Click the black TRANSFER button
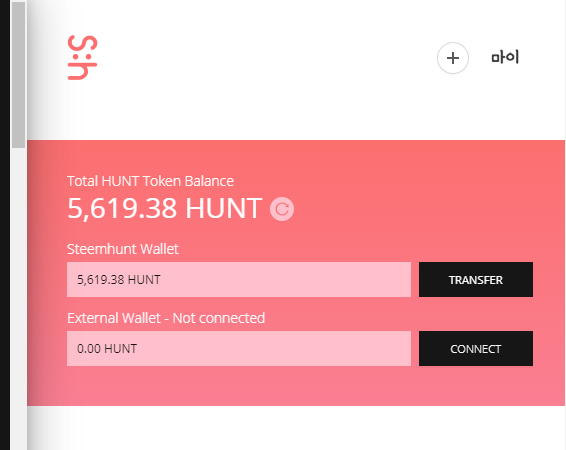Image resolution: width=566 pixels, height=450 pixels. (x=476, y=280)
